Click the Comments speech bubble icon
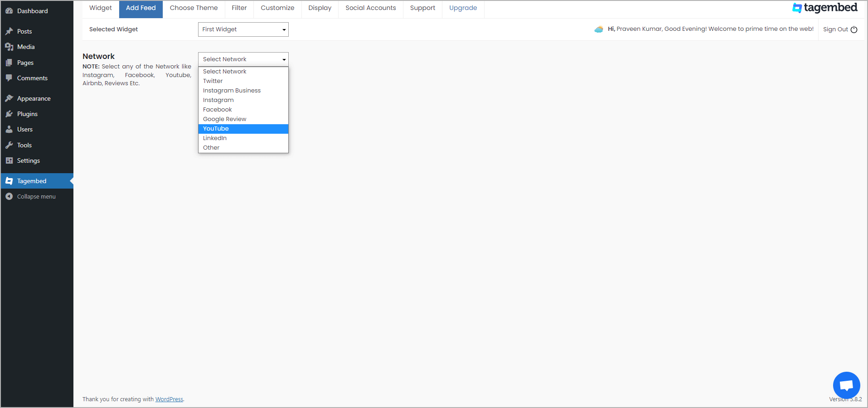868x408 pixels. [x=9, y=78]
